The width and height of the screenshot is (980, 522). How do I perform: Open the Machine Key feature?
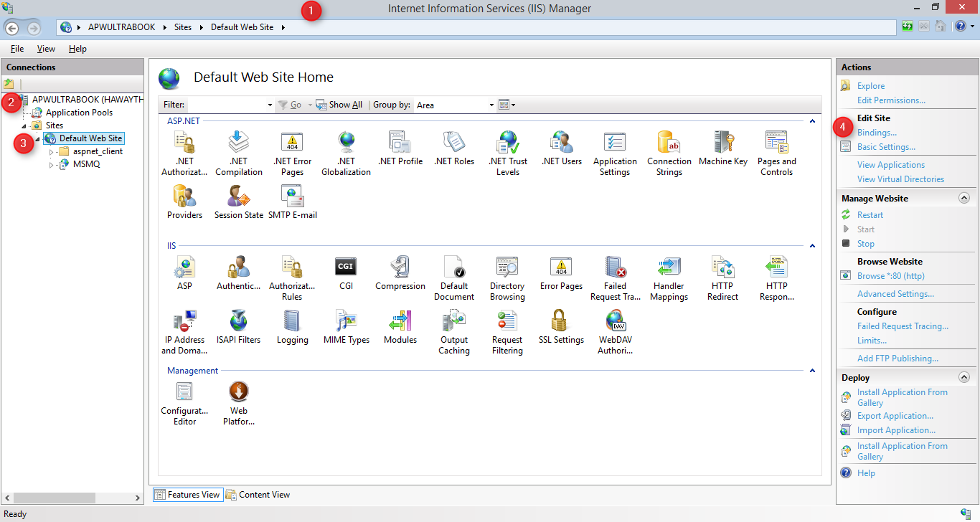(x=722, y=148)
